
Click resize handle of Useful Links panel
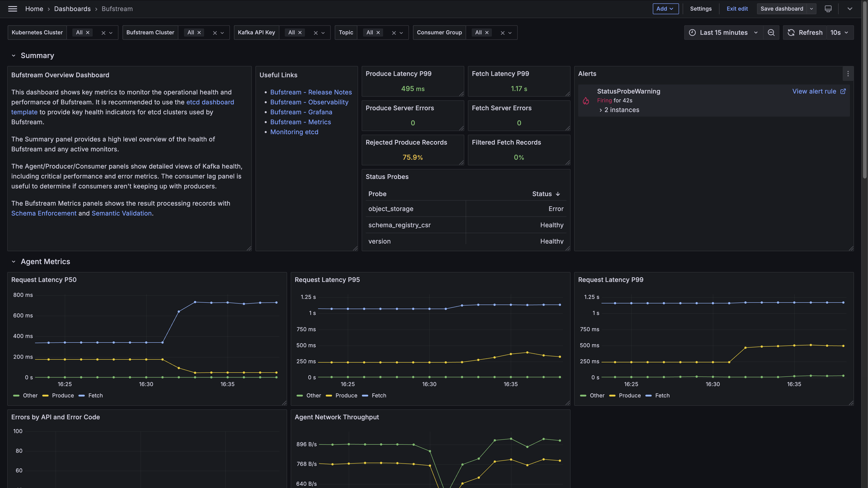coord(355,249)
